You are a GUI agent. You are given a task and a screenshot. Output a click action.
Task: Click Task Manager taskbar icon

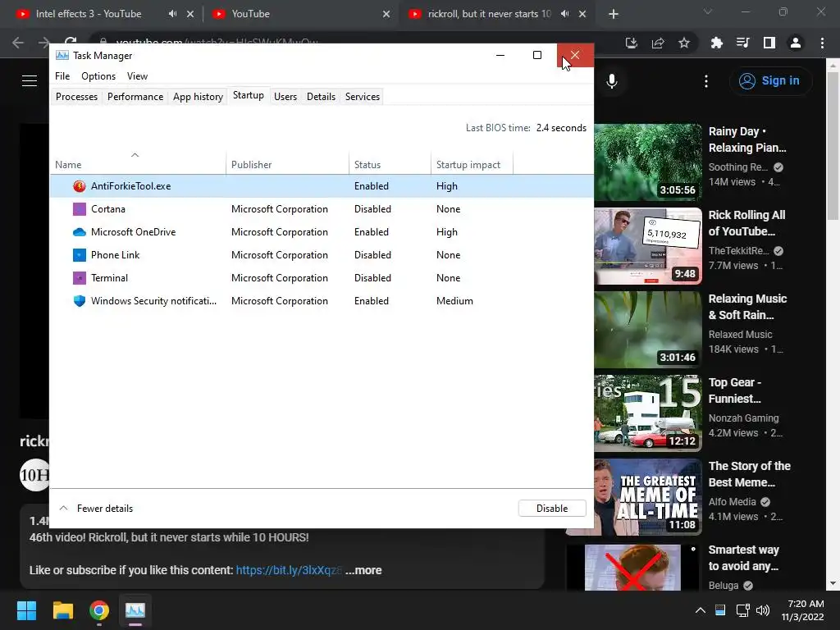(x=135, y=610)
